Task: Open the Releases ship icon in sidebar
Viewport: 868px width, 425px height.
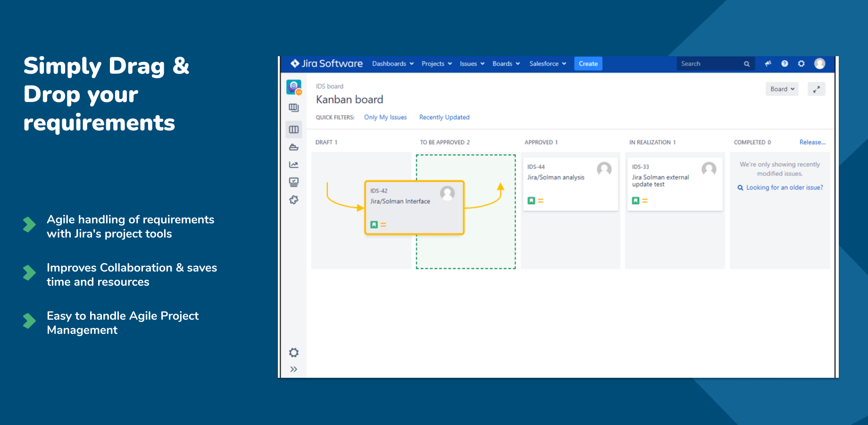Action: tap(294, 147)
